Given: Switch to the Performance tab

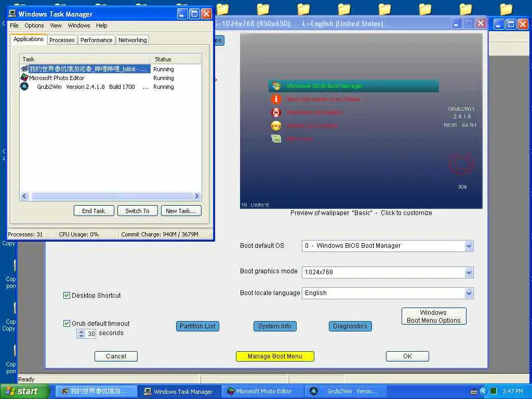Looking at the screenshot, I should click(96, 40).
